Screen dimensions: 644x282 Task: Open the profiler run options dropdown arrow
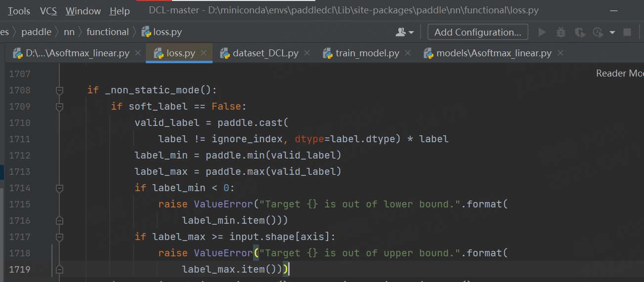click(x=612, y=33)
